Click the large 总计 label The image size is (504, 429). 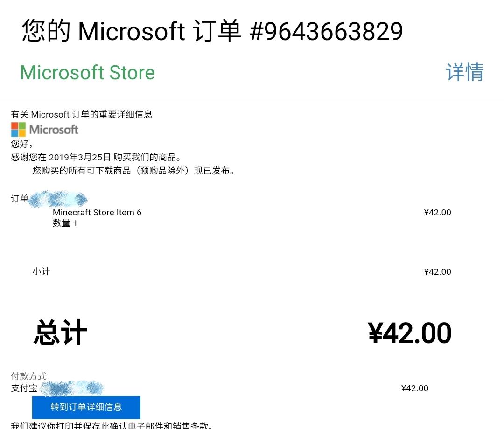60,332
